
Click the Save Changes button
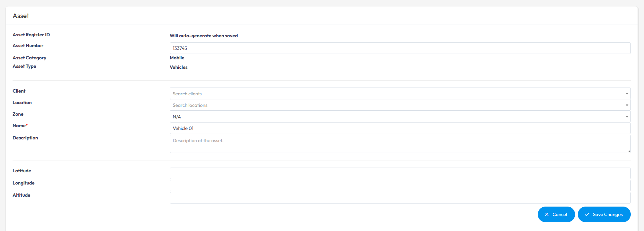(604, 214)
